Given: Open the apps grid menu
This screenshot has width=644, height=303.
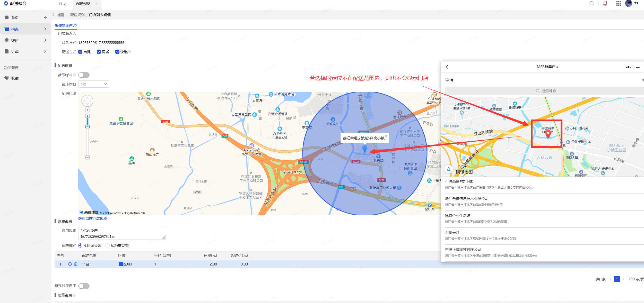Looking at the screenshot, I should coord(619,3).
